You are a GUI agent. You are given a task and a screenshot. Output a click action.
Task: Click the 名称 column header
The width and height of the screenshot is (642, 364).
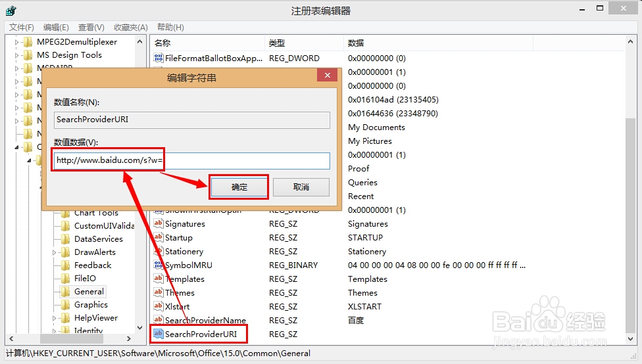coord(208,43)
